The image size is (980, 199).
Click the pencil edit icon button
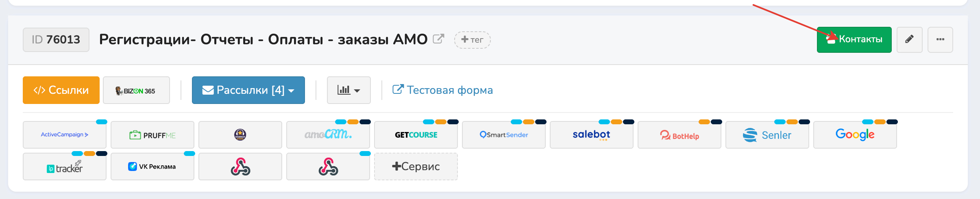910,40
